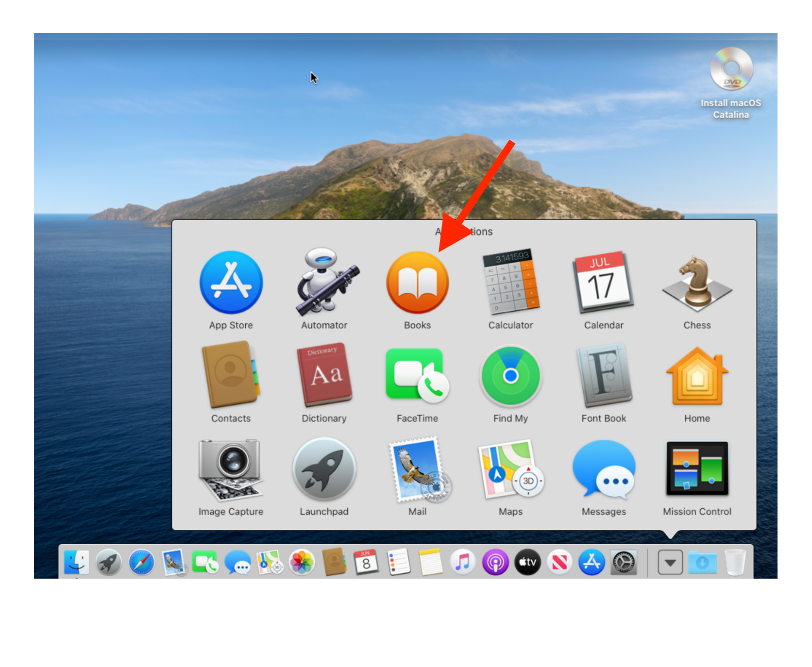Open Messages bubble in the Dock
The width and height of the screenshot is (812, 667).
pyautogui.click(x=237, y=563)
